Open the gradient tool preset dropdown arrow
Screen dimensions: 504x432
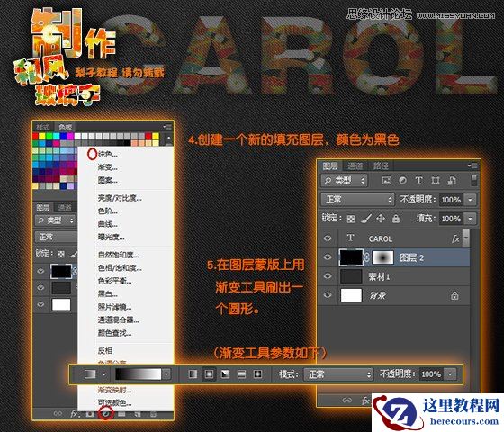(x=103, y=374)
